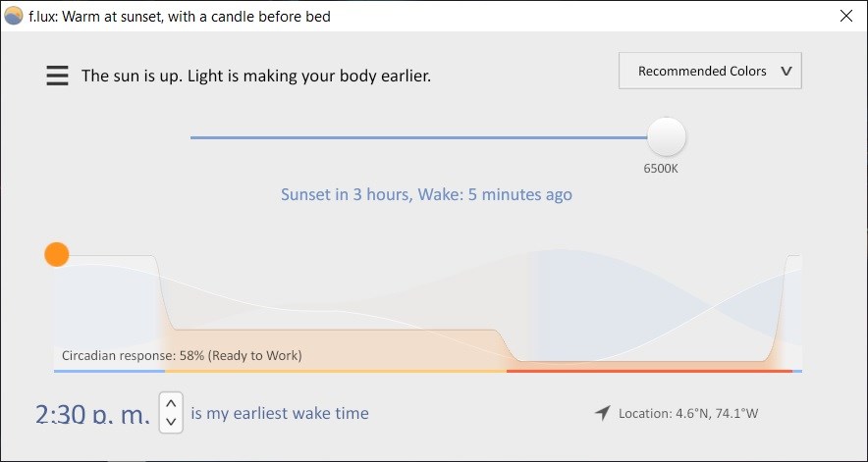The width and height of the screenshot is (868, 462).
Task: Click the red bedtime segment of timeline bar
Action: point(649,371)
